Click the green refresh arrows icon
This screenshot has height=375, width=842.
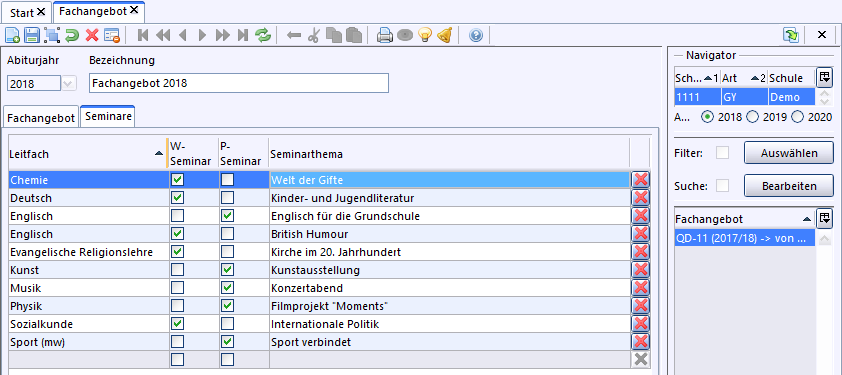tap(263, 35)
